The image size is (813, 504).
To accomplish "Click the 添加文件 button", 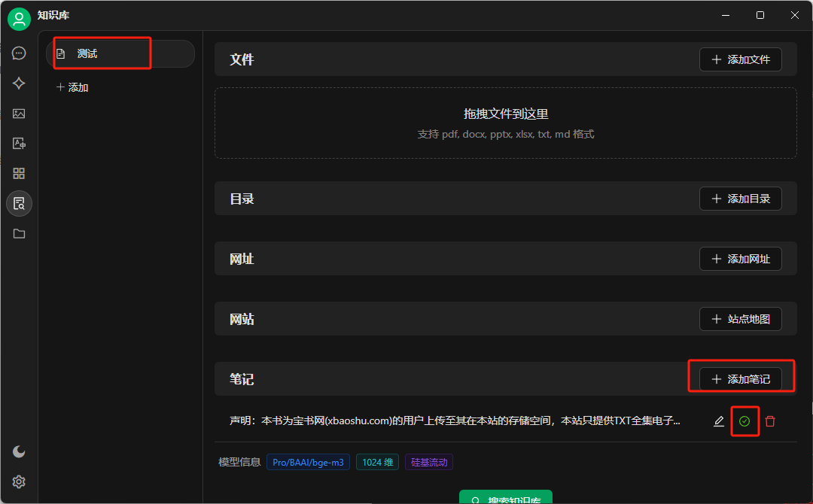I will tap(740, 60).
